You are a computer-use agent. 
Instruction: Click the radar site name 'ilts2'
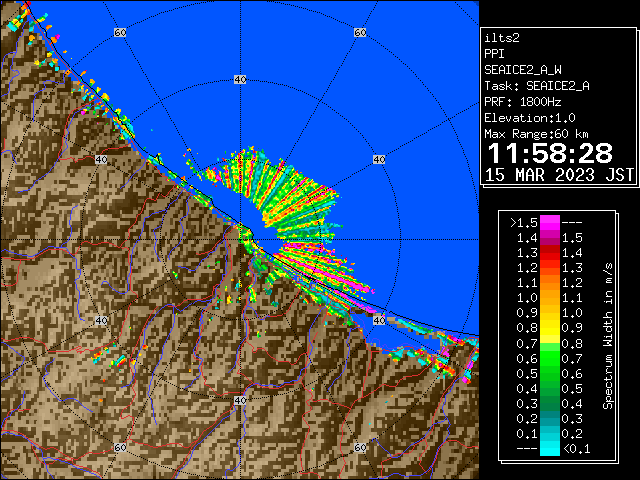[x=502, y=38]
